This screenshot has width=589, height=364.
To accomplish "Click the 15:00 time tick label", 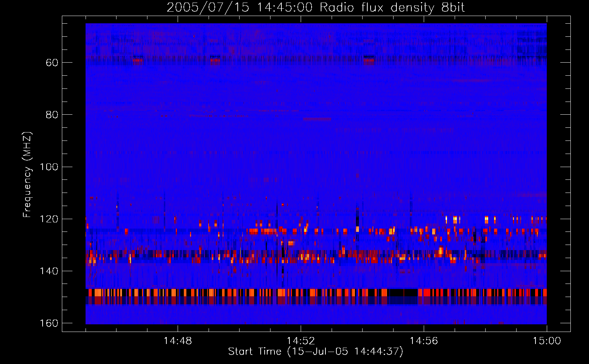I will click(x=547, y=341).
